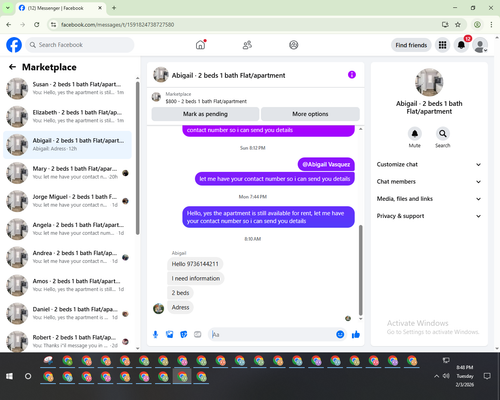This screenshot has height=400, width=500.
Task: Open the nine-dot Menu grid
Action: coord(442,45)
